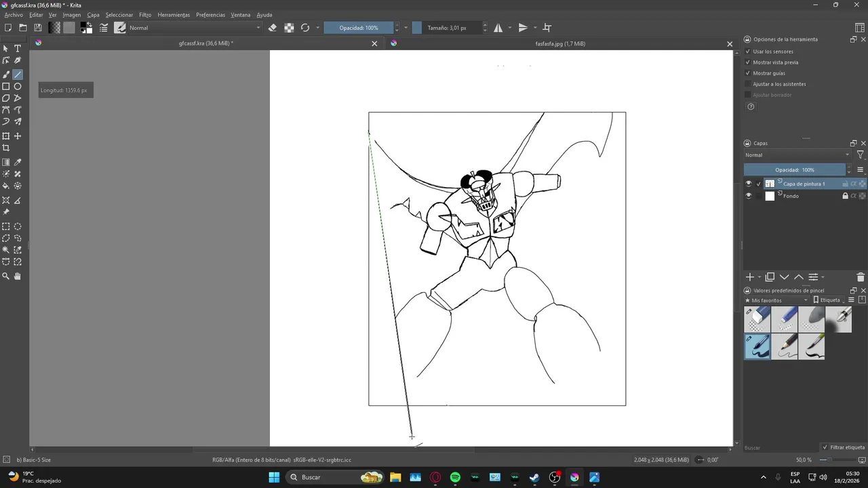Select the Pan hand tool
This screenshot has width=868, height=488.
coord(18,277)
